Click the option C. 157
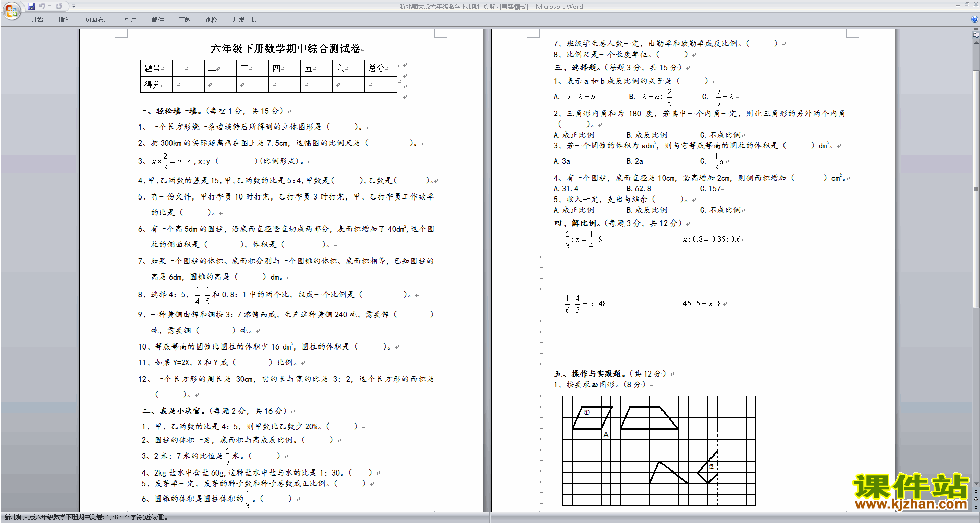 (x=710, y=189)
